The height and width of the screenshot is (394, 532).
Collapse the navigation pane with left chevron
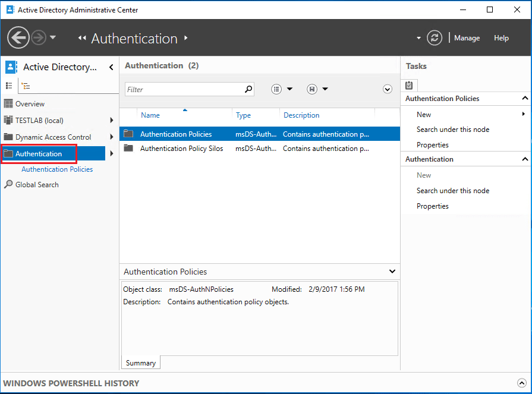pyautogui.click(x=111, y=67)
